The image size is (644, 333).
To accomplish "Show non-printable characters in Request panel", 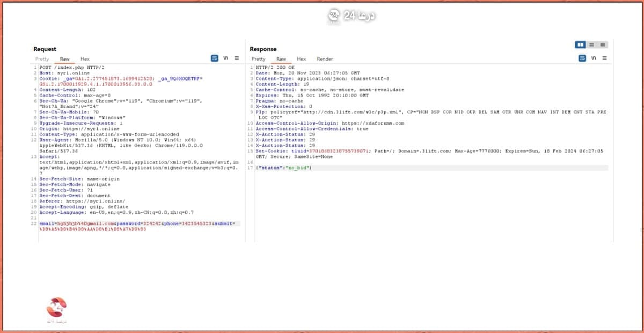I will pos(226,58).
